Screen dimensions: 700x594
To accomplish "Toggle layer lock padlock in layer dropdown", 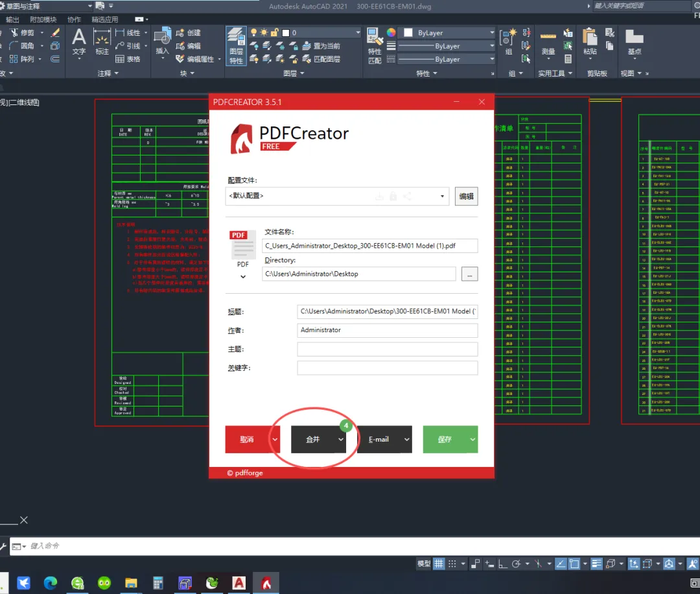I will (x=275, y=32).
